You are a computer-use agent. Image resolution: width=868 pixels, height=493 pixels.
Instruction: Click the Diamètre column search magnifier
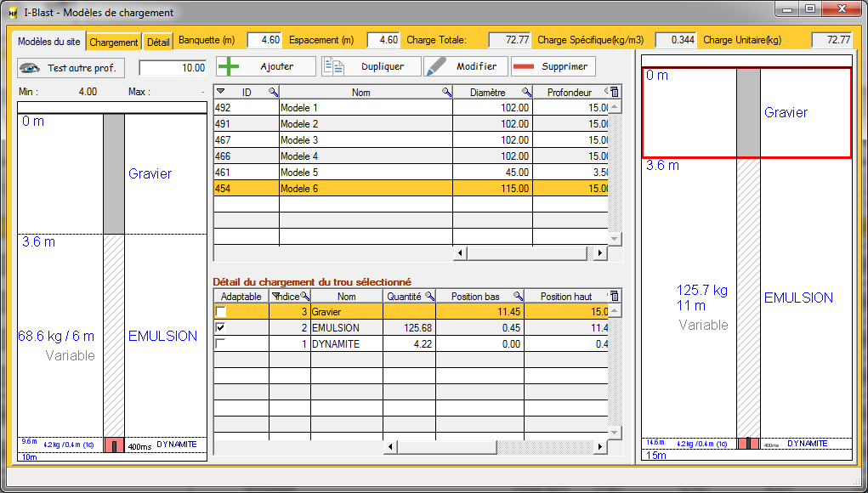pos(526,93)
